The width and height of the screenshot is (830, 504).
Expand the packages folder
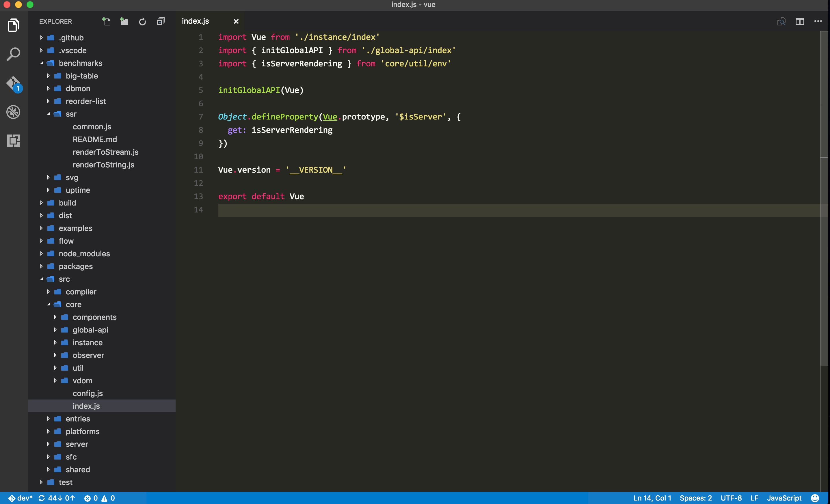click(101, 266)
